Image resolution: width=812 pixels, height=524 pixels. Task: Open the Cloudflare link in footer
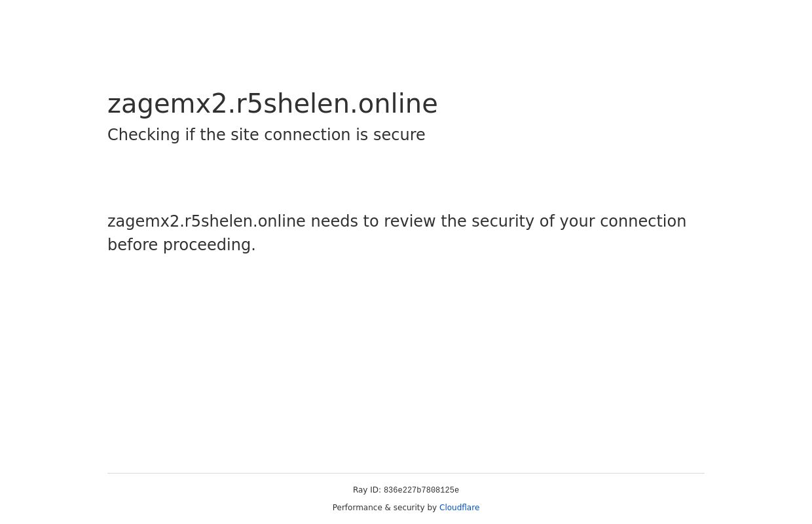click(459, 508)
